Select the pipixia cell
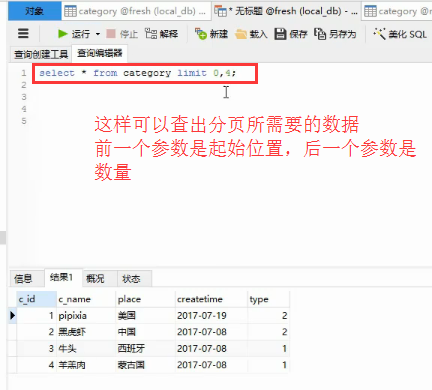 [86, 315]
